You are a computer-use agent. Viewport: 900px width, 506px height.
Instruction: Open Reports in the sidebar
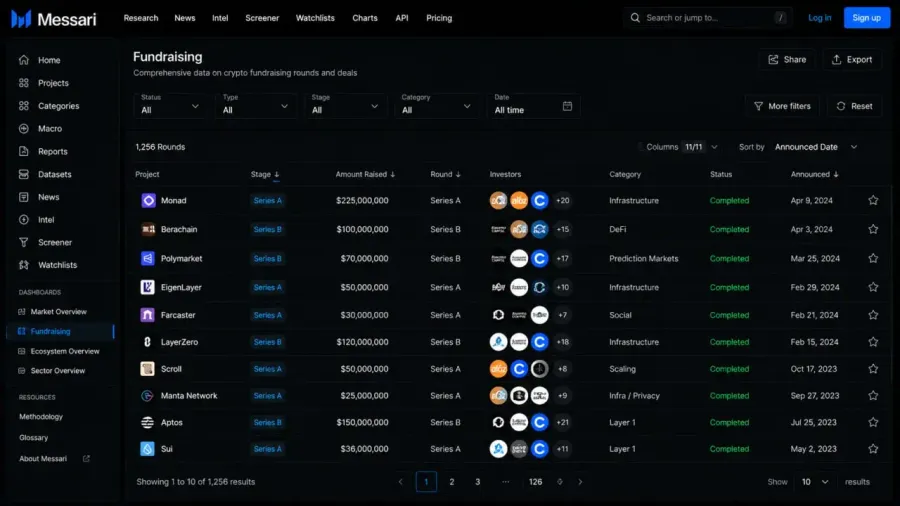click(44, 151)
